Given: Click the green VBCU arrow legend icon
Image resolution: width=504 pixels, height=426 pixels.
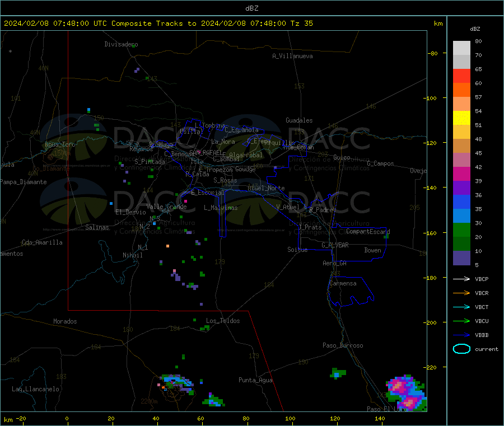Looking at the screenshot, I should (x=461, y=321).
